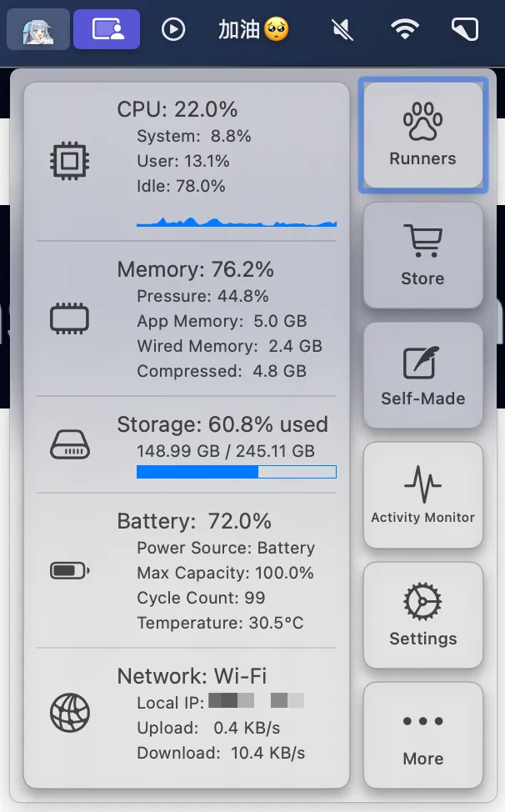Click the Memory module icon

(70, 318)
